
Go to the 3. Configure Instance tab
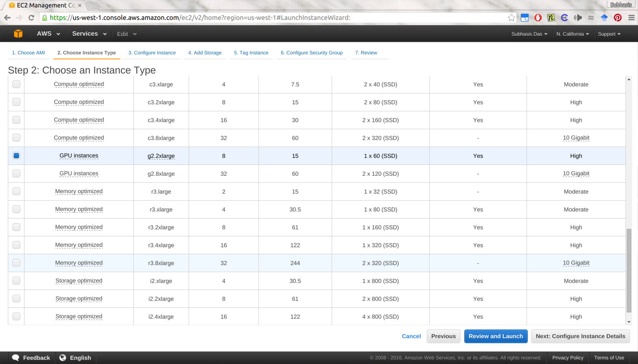click(152, 53)
